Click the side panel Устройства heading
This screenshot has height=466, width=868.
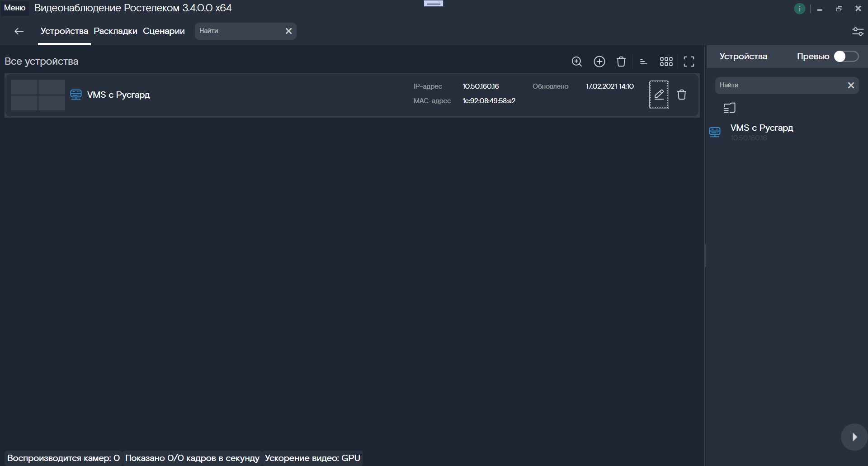click(743, 57)
